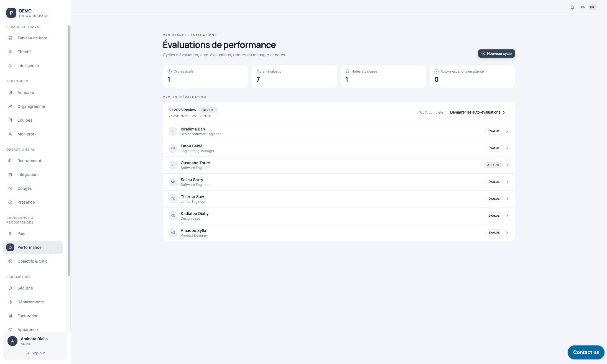
Task: Expand Amadou Sylla row chevron
Action: pyautogui.click(x=507, y=233)
